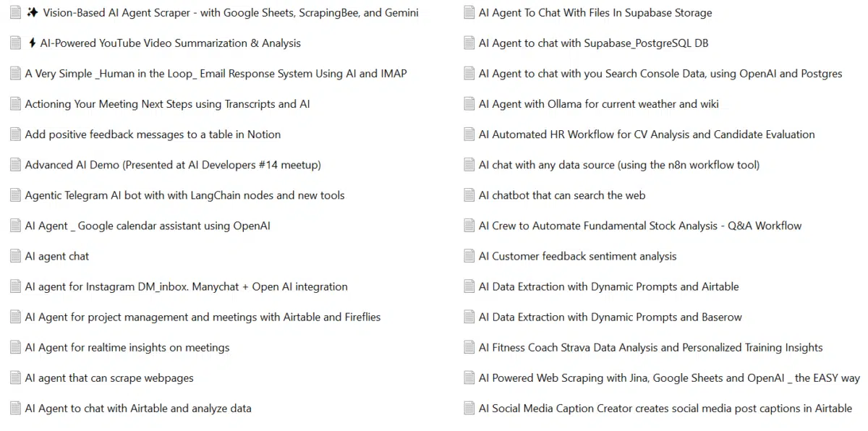Viewport: 868px width, 431px height.
Task: Click document icon beside AI agent that can scrape webpages
Action: (15, 377)
